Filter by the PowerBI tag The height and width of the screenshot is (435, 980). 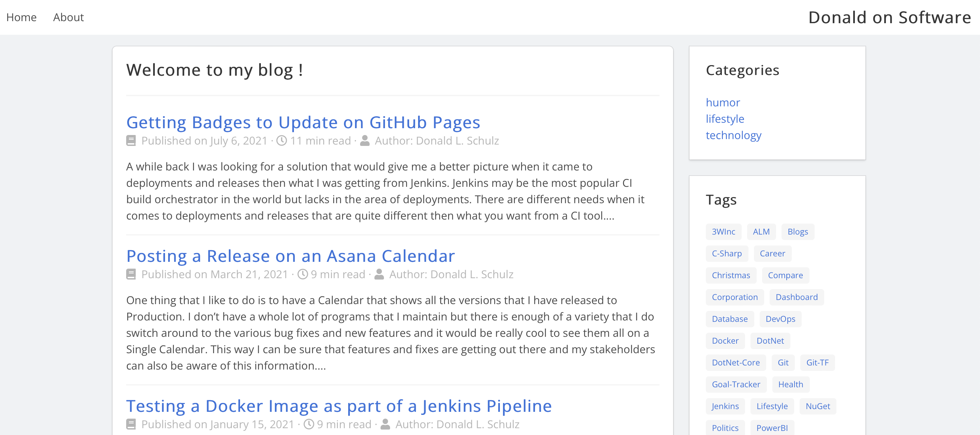(772, 428)
